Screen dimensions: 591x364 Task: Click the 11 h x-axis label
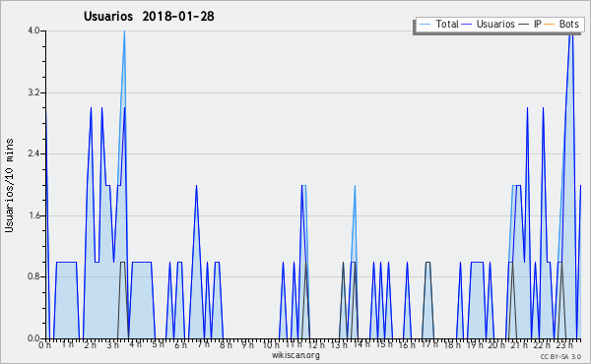(x=294, y=344)
